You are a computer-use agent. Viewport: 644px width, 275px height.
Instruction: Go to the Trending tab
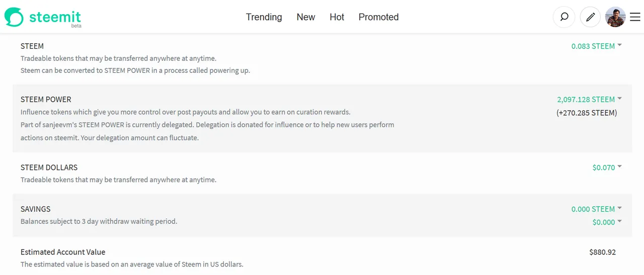(x=264, y=17)
